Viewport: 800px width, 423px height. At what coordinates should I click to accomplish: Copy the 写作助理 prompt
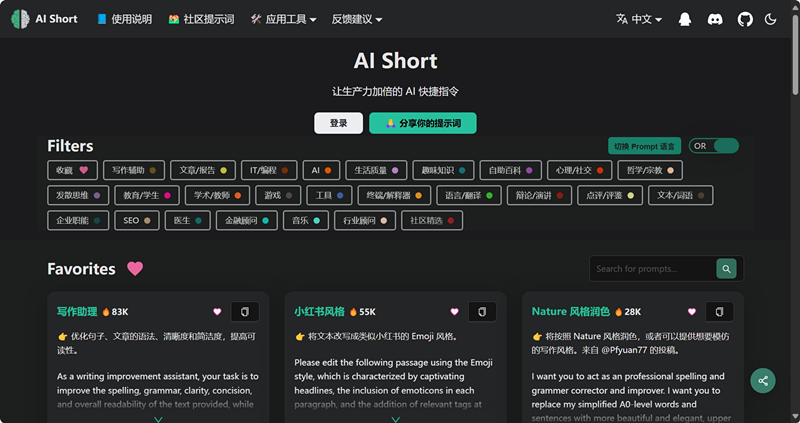pos(245,312)
